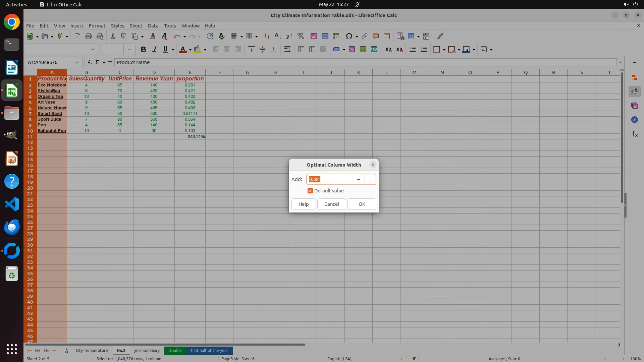Image resolution: width=644 pixels, height=362 pixels.
Task: Switch to the year summary sheet tab
Action: (147, 351)
